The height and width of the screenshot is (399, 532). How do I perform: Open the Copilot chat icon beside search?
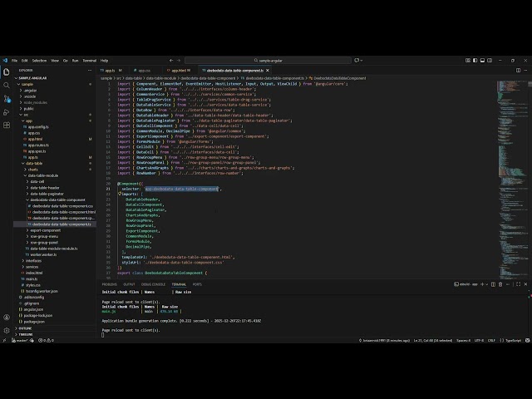pyautogui.click(x=357, y=61)
